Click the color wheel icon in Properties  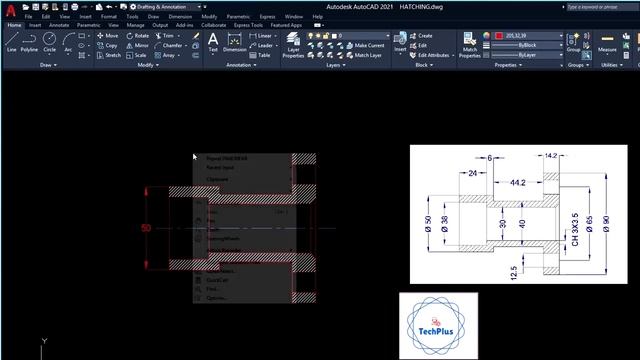point(486,36)
